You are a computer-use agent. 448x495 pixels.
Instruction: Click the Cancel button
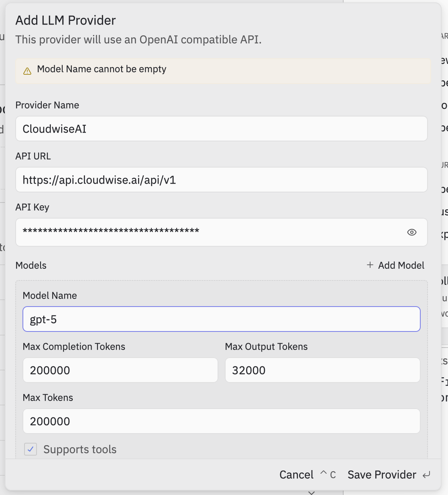296,475
